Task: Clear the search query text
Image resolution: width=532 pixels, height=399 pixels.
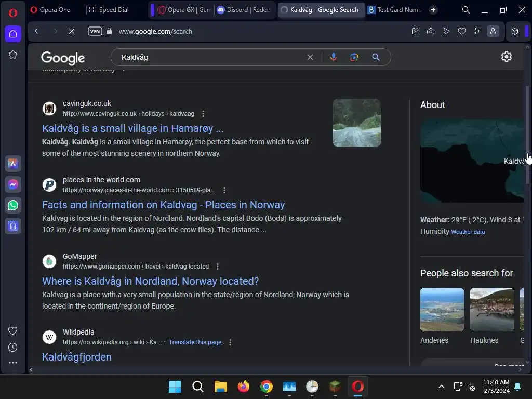Action: (310, 57)
